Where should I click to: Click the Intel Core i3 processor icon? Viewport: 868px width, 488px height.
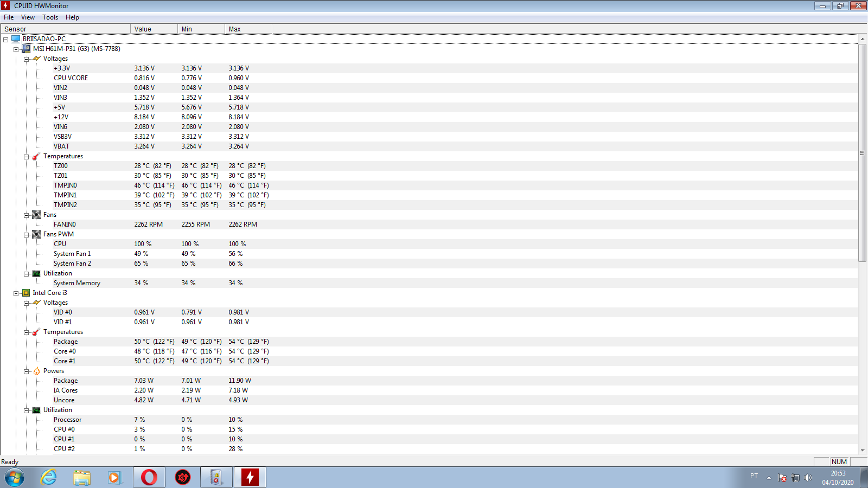click(x=26, y=293)
